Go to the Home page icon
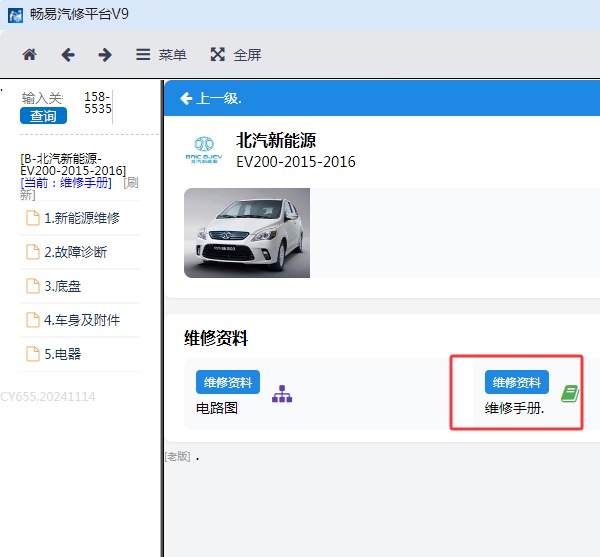 click(29, 55)
